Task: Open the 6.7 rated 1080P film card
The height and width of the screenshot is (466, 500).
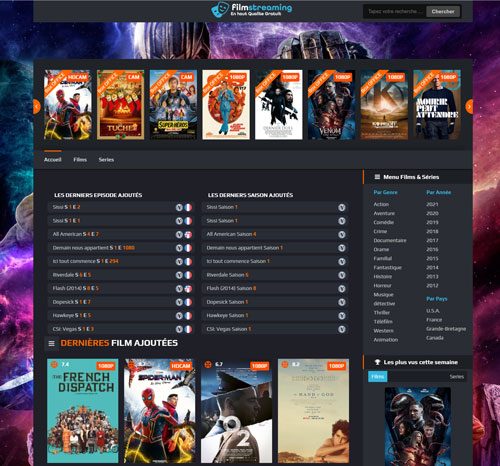Action: (x=237, y=411)
